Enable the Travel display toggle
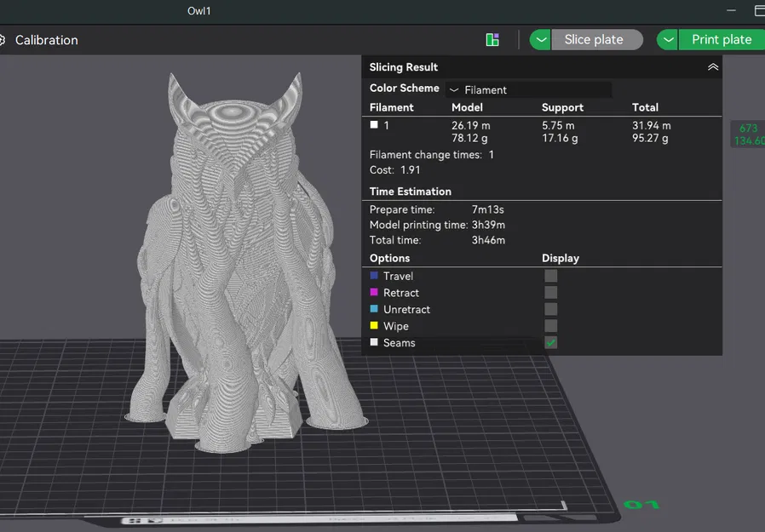The height and width of the screenshot is (532, 765). click(550, 276)
